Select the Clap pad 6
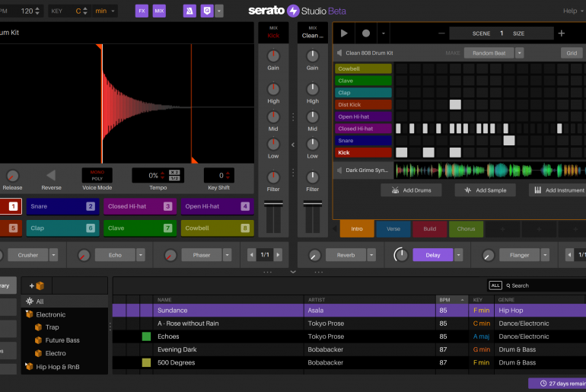The width and height of the screenshot is (586, 392). click(62, 228)
